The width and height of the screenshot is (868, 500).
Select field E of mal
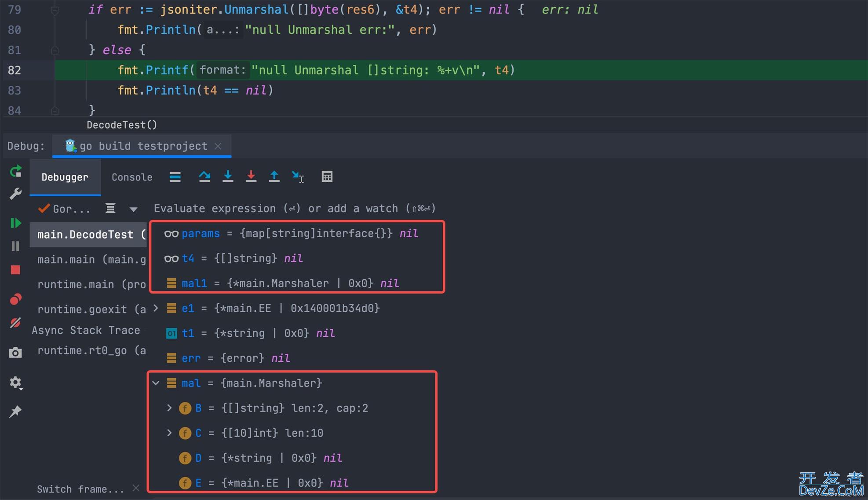point(263,483)
